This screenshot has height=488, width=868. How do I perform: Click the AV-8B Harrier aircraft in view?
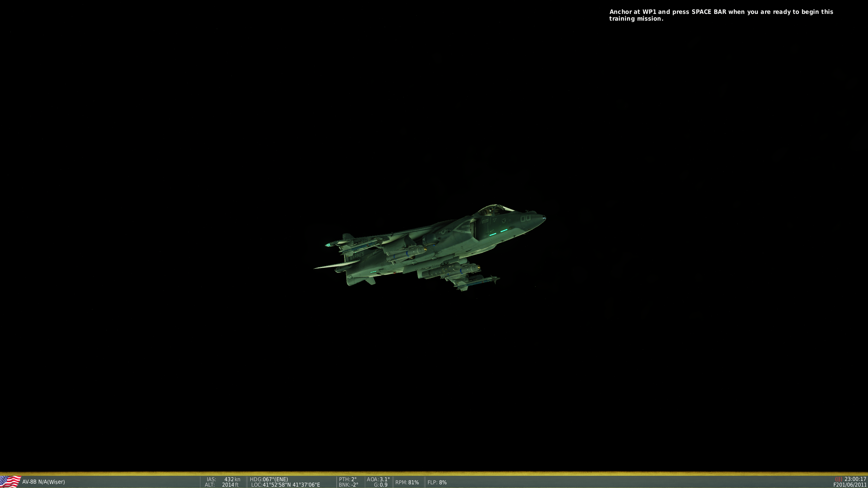click(x=430, y=248)
